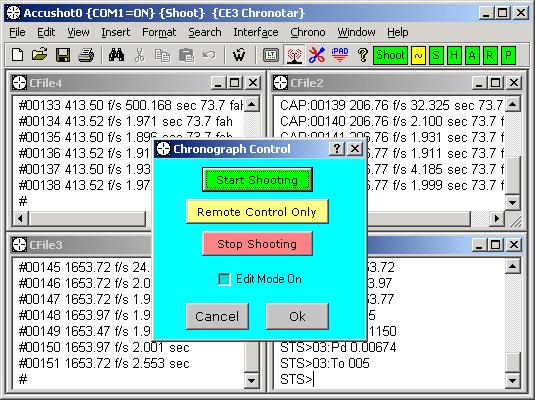Click the CFile4 window title icon

[19, 83]
